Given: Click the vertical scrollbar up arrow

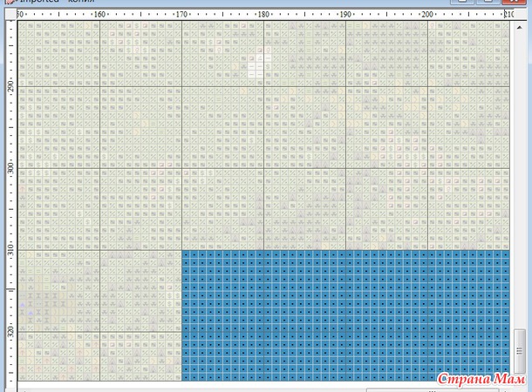Looking at the screenshot, I should click(520, 28).
